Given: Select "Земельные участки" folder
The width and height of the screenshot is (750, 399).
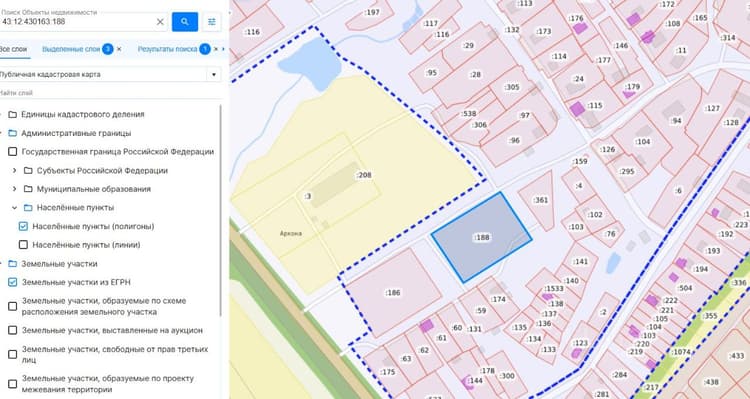Looking at the screenshot, I should 59,264.
